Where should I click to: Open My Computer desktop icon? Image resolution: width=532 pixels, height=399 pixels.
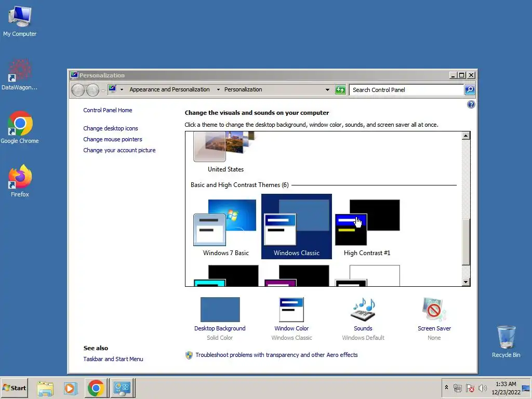click(x=20, y=22)
